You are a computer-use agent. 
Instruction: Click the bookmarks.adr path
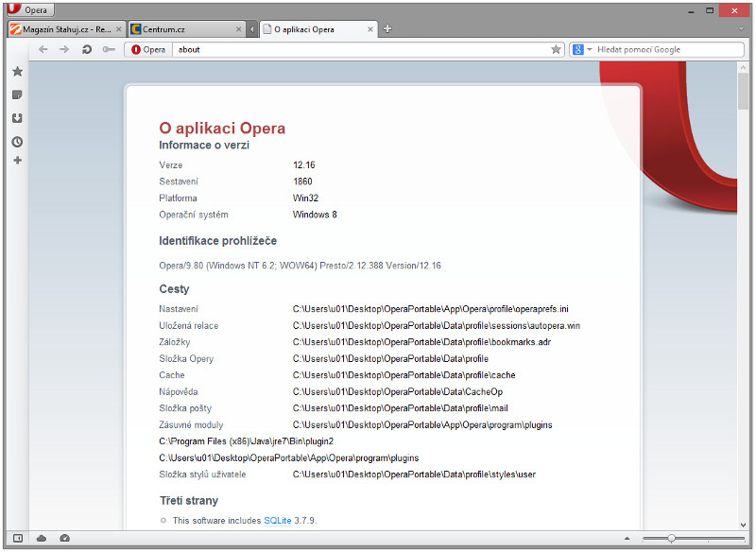[x=421, y=342]
